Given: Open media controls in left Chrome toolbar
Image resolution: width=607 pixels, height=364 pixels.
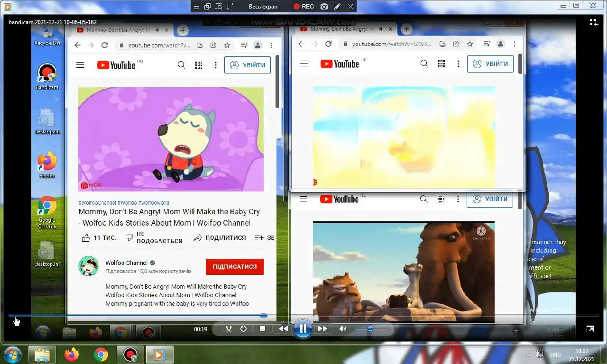Looking at the screenshot, I should point(244,45).
